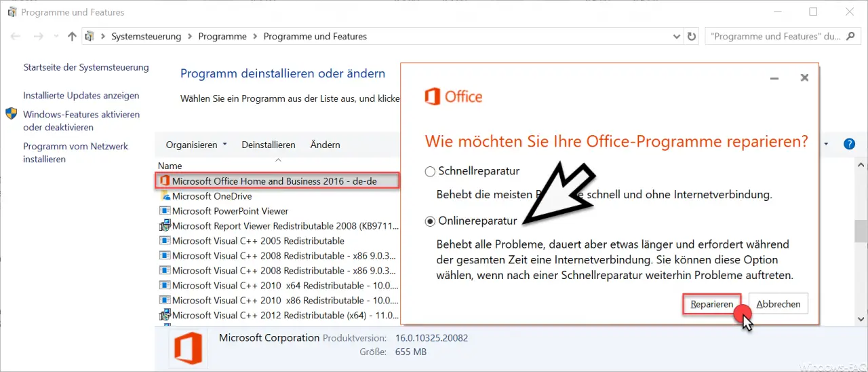The height and width of the screenshot is (372, 868).
Task: Select Microsoft PowerPoint Viewer entry
Action: point(230,211)
